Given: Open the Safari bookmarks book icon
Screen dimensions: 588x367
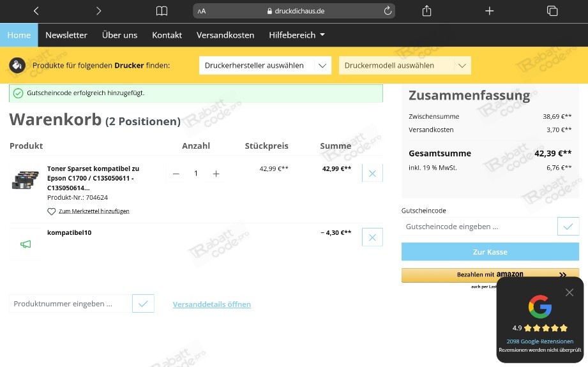Looking at the screenshot, I should click(x=162, y=11).
